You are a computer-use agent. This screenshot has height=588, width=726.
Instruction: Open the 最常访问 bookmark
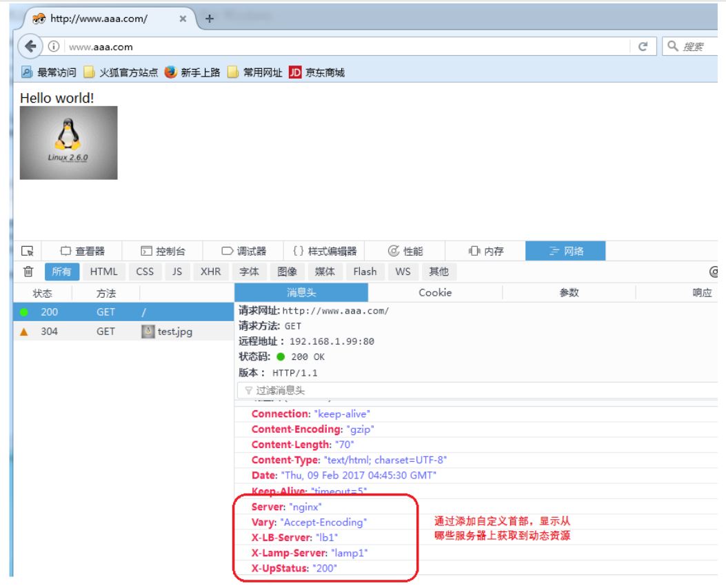(49, 72)
